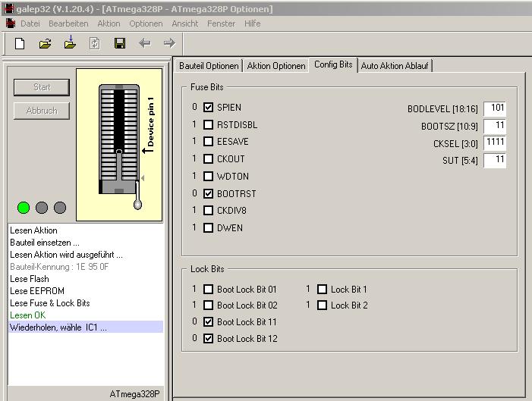The image size is (532, 401).
Task: Check the DWEN fuse bit
Action: (208, 227)
